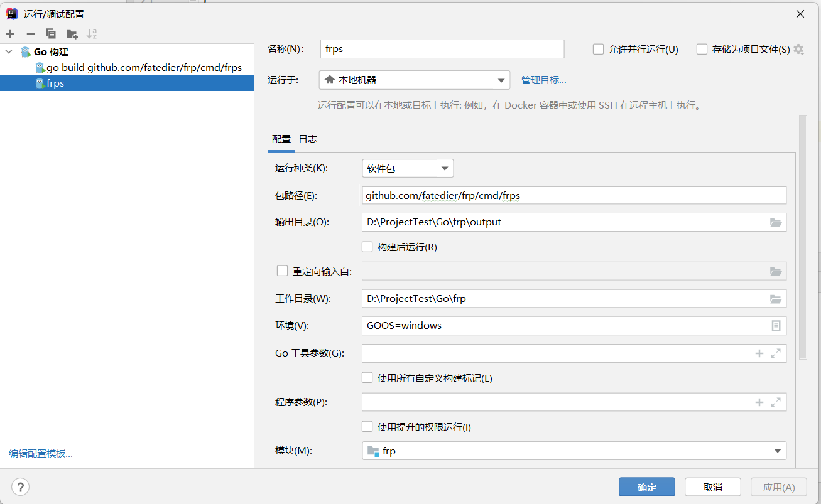Toggle redirect input from checkbox
The width and height of the screenshot is (821, 504).
coord(282,271)
